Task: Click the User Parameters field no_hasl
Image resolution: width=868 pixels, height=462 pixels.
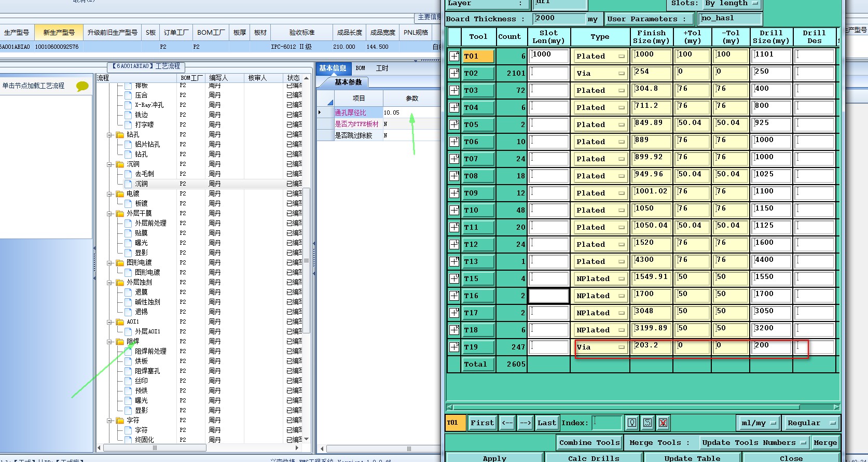Action: pos(730,19)
